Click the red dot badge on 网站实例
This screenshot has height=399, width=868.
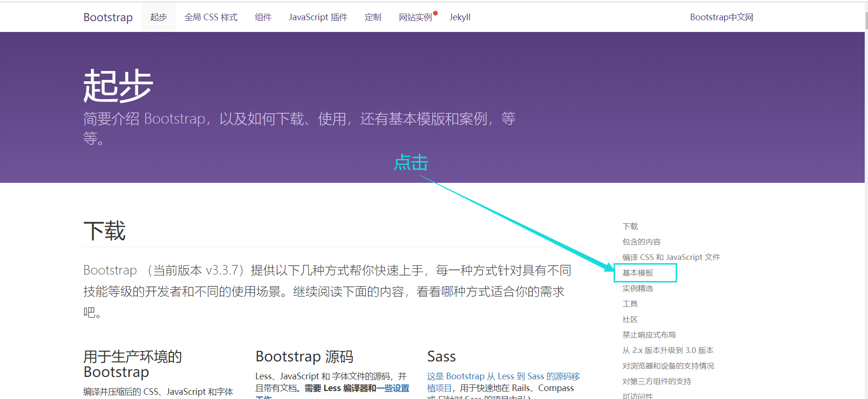pos(435,13)
